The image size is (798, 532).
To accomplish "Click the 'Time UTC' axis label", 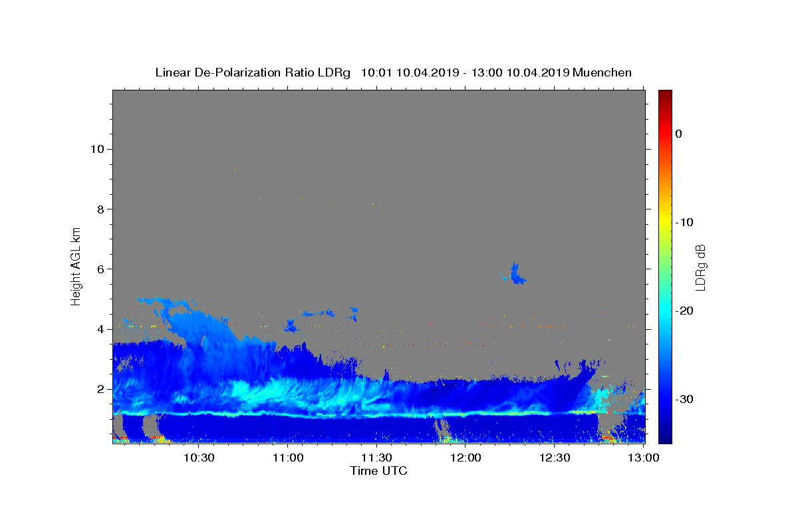I will coord(378,471).
